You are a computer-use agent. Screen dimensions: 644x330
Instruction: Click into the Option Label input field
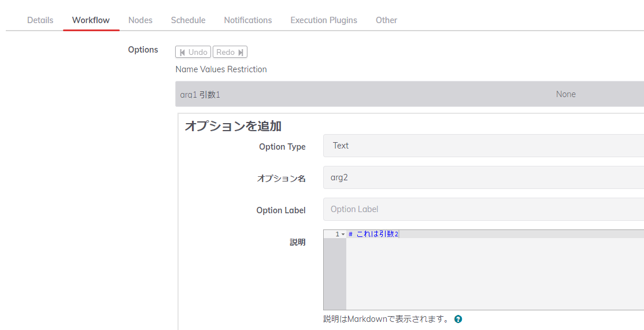pyautogui.click(x=483, y=209)
